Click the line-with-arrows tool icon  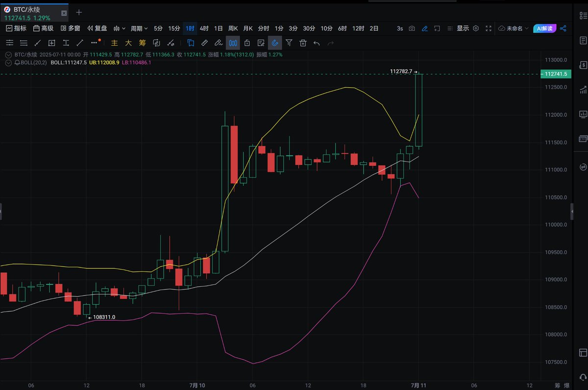point(171,43)
